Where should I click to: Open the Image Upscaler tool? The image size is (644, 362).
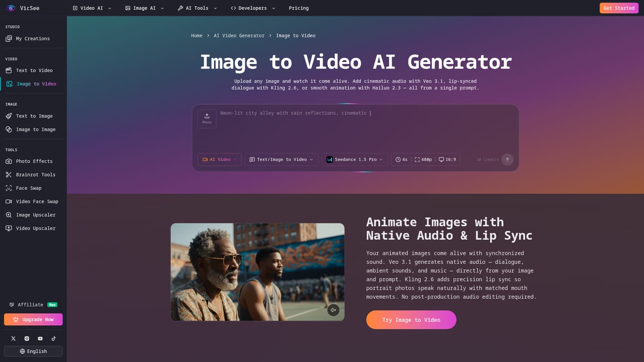[x=33, y=215]
